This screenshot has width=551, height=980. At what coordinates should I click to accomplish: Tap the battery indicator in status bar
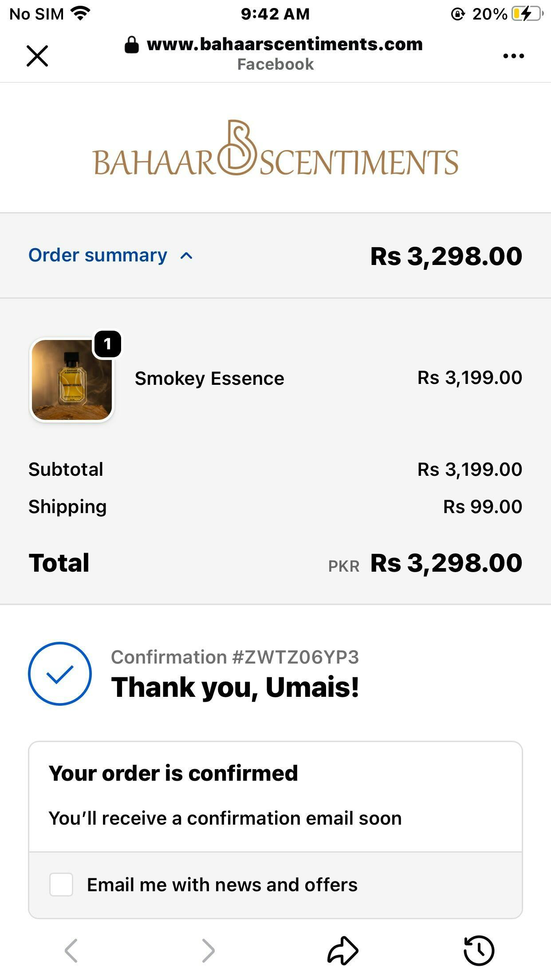(527, 14)
